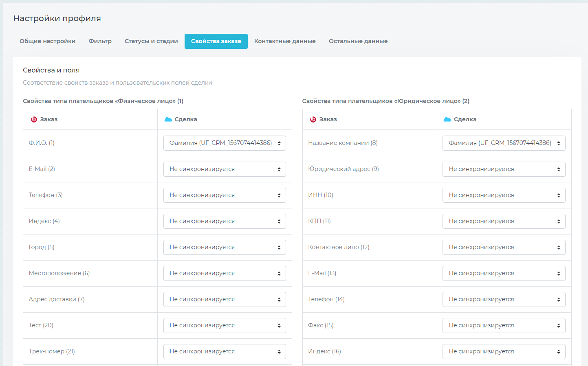Viewport: 588px width, 366px height.
Task: Click the active «Свойства заказа» tab
Action: coord(216,41)
